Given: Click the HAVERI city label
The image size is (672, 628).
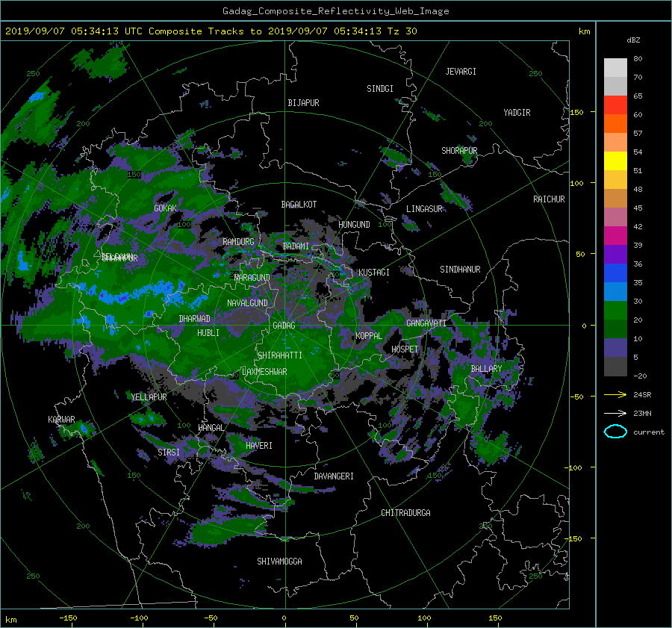Looking at the screenshot, I should coord(259,446).
